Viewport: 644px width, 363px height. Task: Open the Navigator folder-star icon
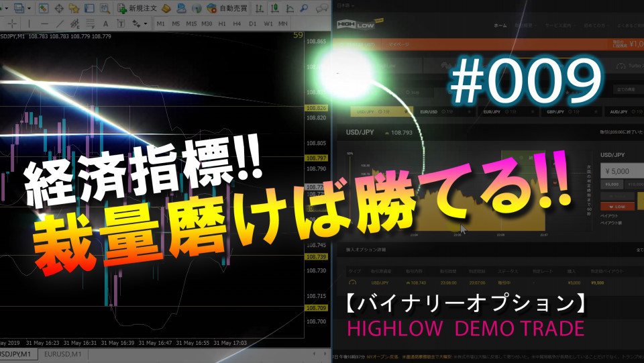point(74,8)
